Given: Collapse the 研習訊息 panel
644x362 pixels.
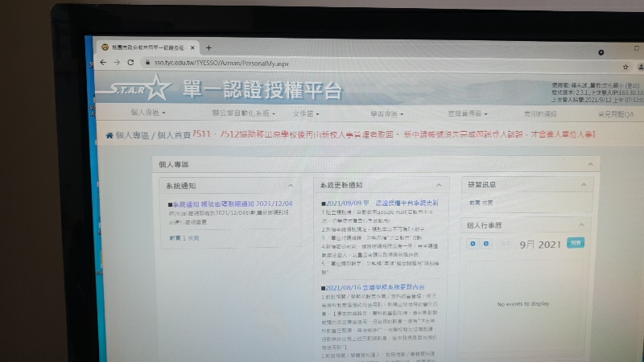Looking at the screenshot, I should pos(584,185).
